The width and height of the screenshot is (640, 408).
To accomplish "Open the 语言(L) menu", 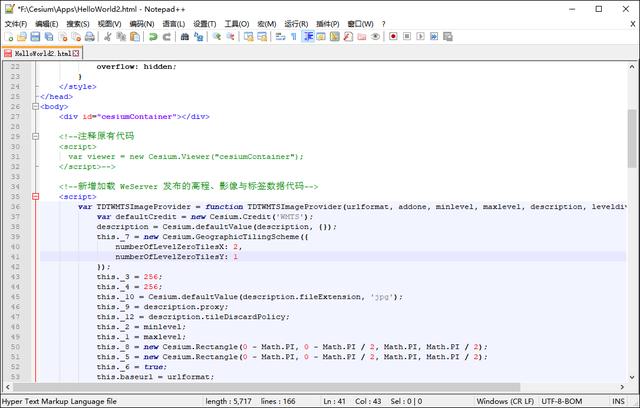I will tap(173, 24).
